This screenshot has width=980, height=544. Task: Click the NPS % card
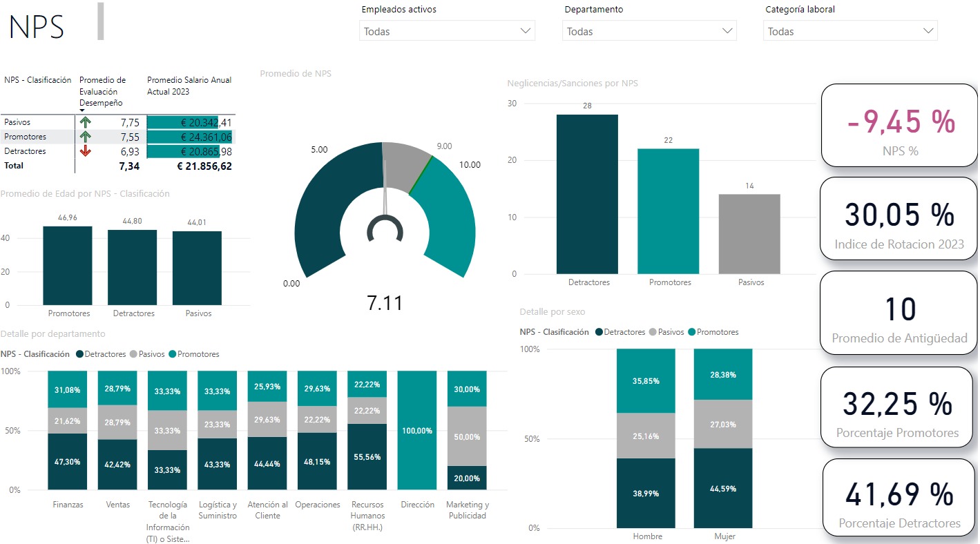pos(899,126)
